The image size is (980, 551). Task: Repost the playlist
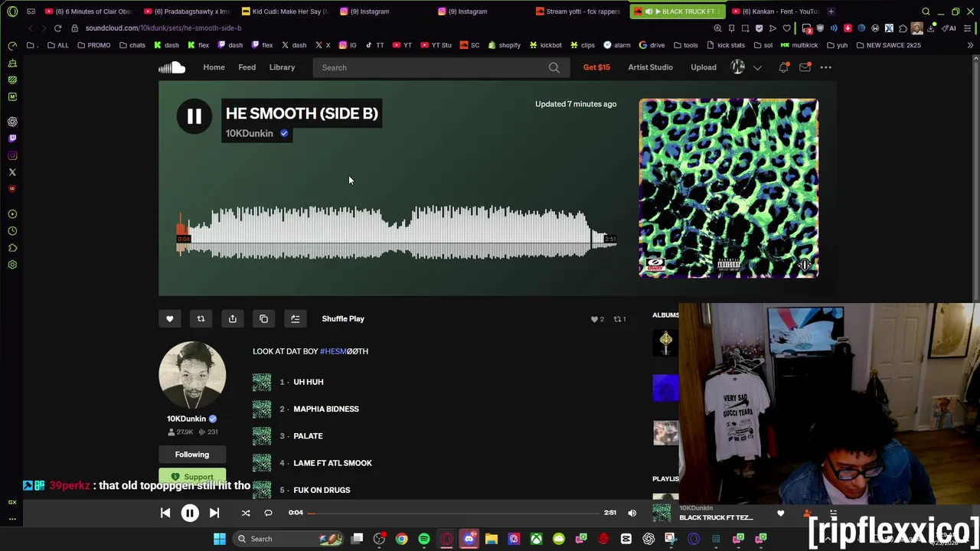201,319
